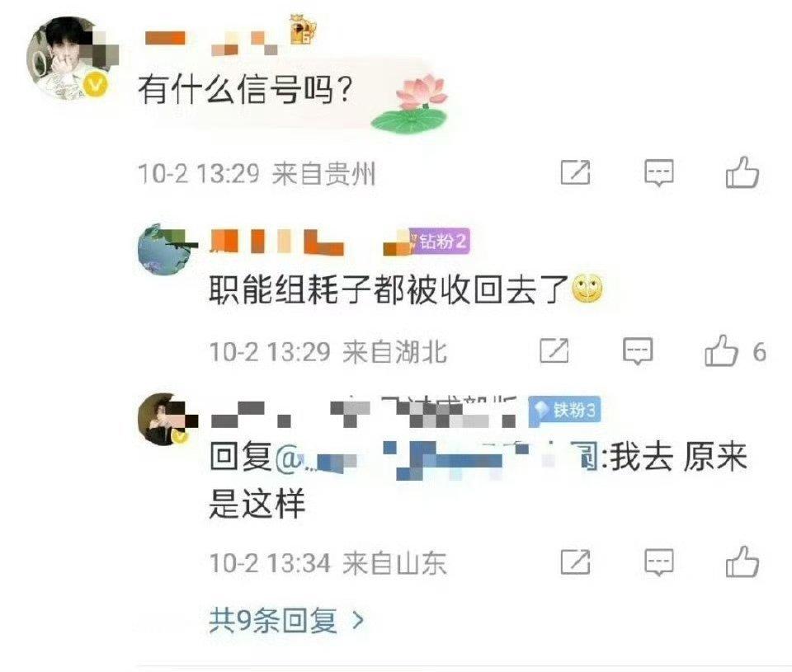
Task: Share the 山东 comment posted 13:34
Action: point(575,562)
